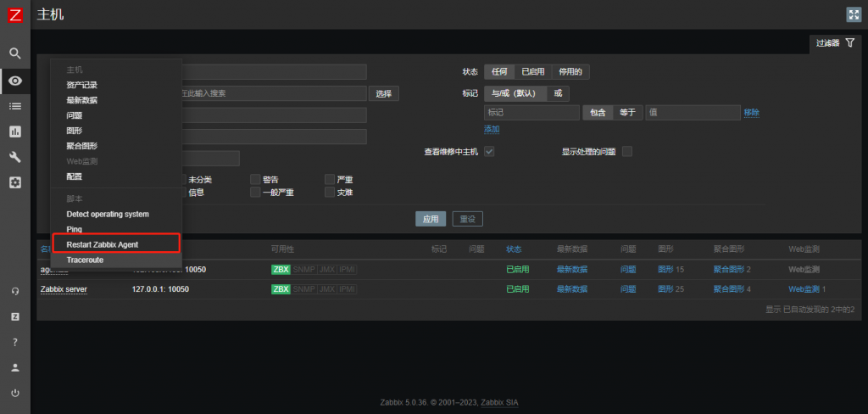Viewport: 868px width, 414px height.
Task: Open Inventory list icon in sidebar
Action: click(15, 106)
